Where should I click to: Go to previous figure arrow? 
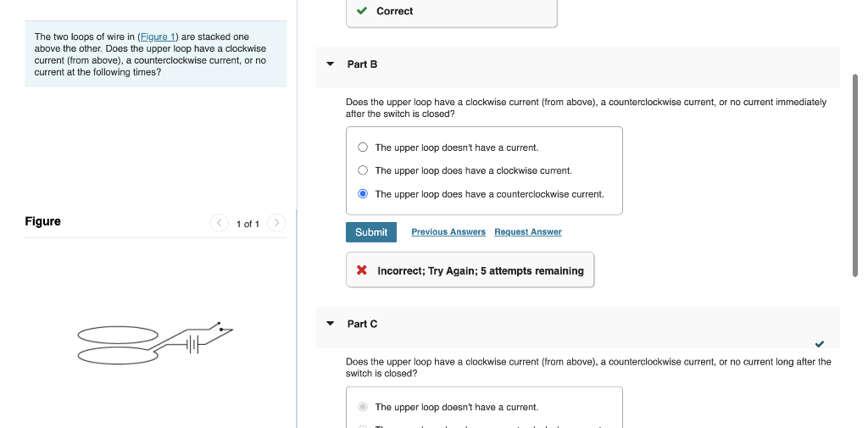(220, 223)
